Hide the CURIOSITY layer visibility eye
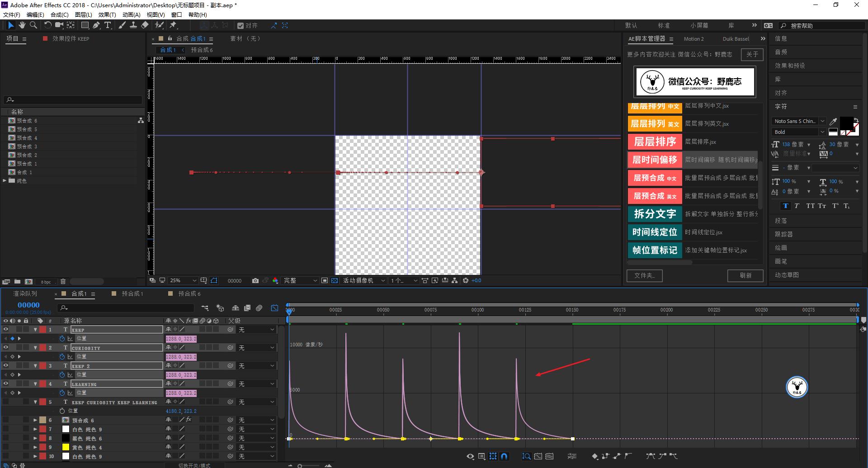Viewport: 868px width, 468px height. click(6, 348)
